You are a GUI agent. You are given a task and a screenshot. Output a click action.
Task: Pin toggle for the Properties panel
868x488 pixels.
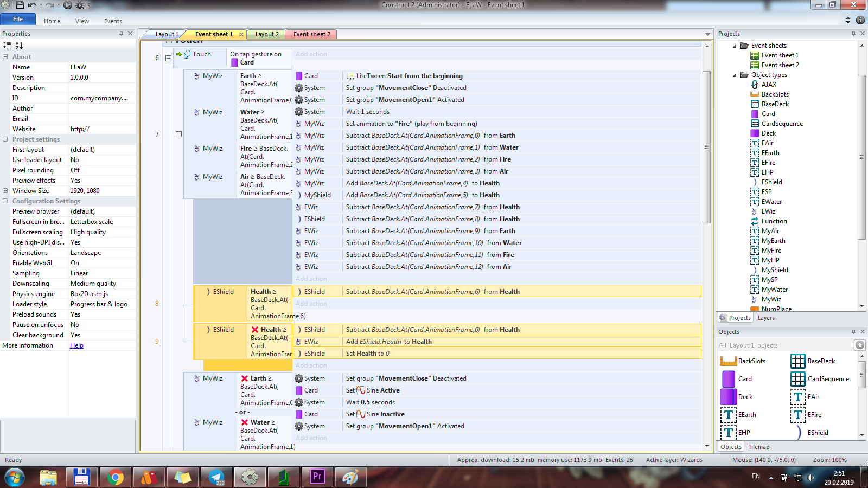[121, 34]
